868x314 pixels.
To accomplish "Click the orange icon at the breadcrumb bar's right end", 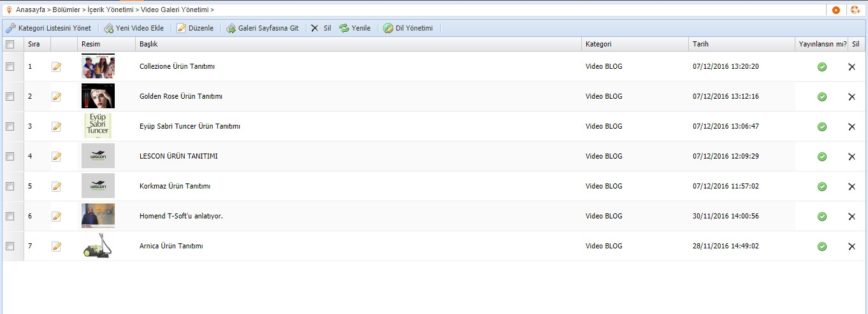I will [855, 10].
